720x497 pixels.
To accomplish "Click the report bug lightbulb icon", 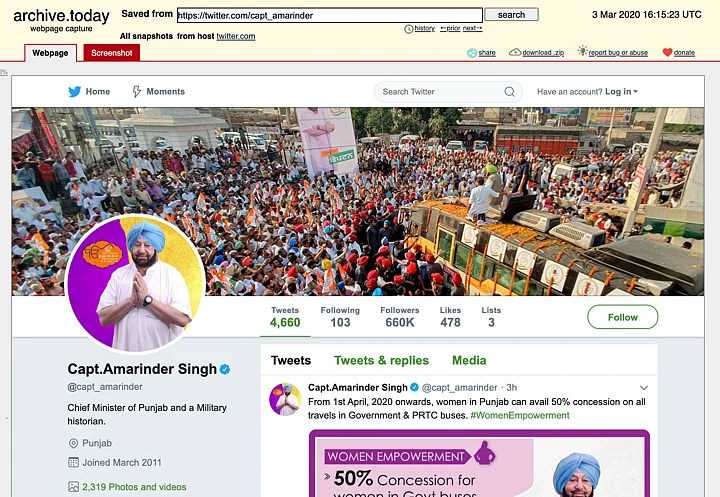I will [582, 51].
